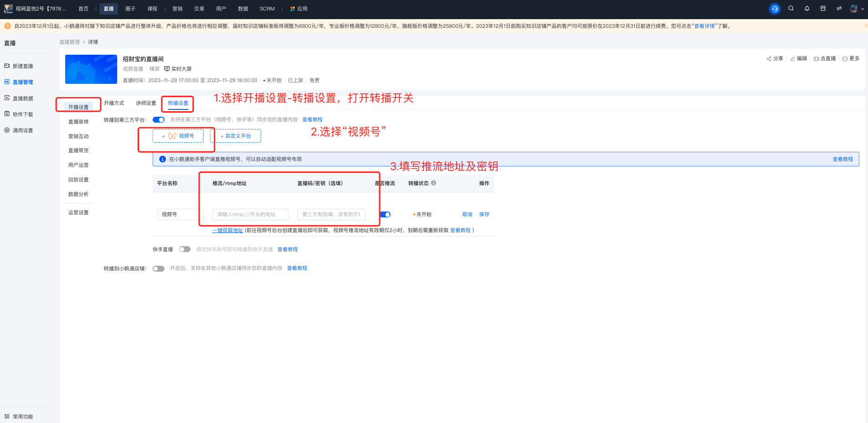Click the 分享 share icon
868x423 pixels.
769,59
